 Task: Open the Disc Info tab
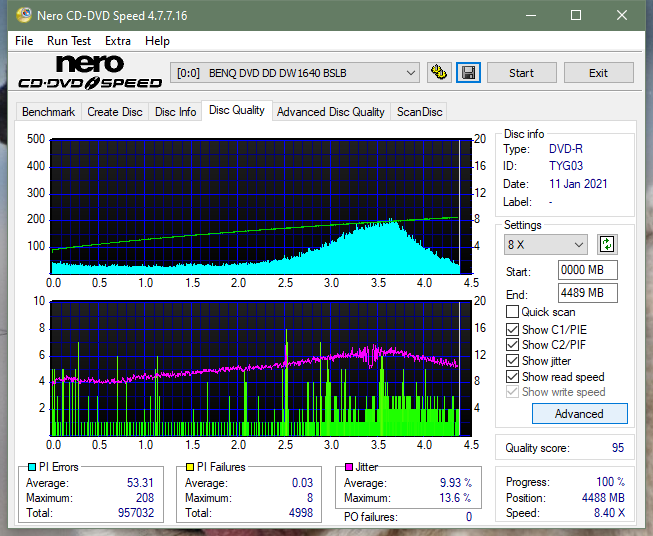(x=175, y=112)
